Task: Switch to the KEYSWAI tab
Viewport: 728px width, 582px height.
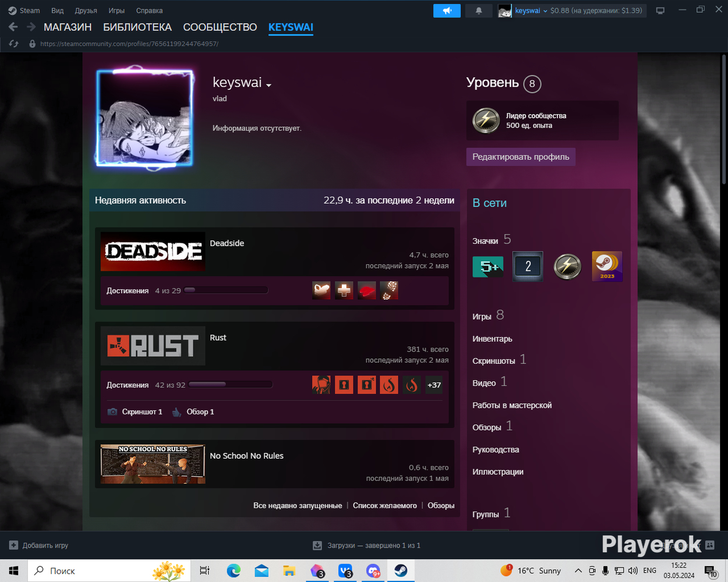Action: point(291,27)
